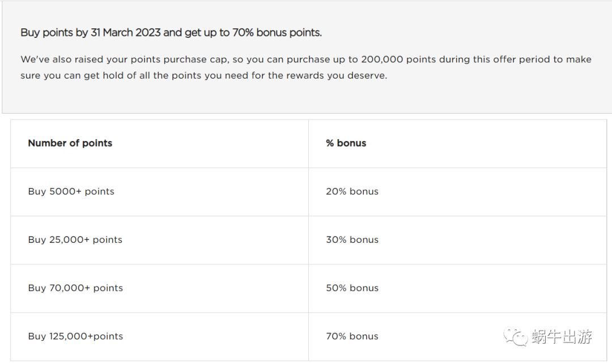The height and width of the screenshot is (364, 612).
Task: Choose the "Buy 25,000+ points" row
Action: [x=75, y=239]
